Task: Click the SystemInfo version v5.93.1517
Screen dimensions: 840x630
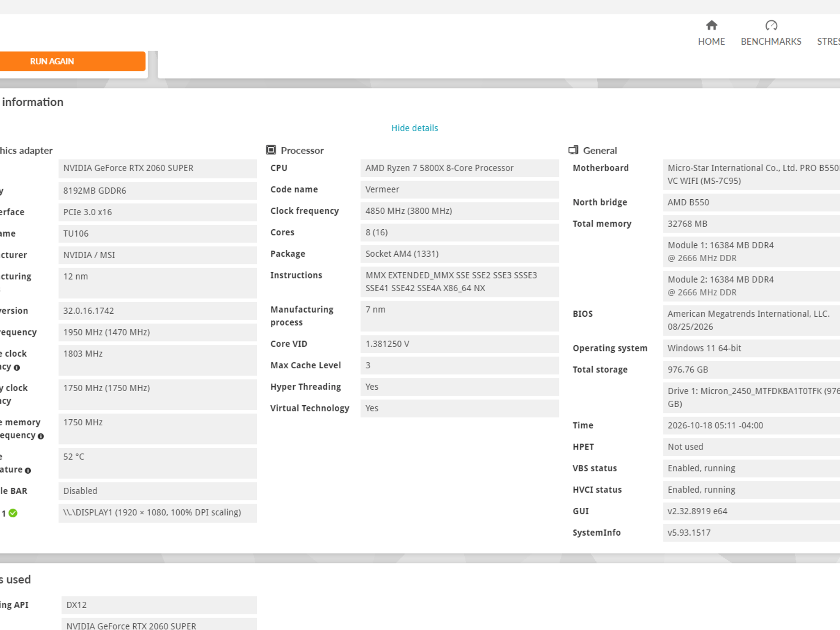Action: 751,533
